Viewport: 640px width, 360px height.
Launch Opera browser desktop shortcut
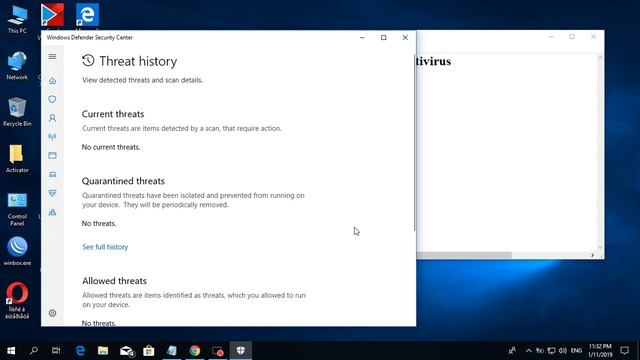(x=17, y=300)
